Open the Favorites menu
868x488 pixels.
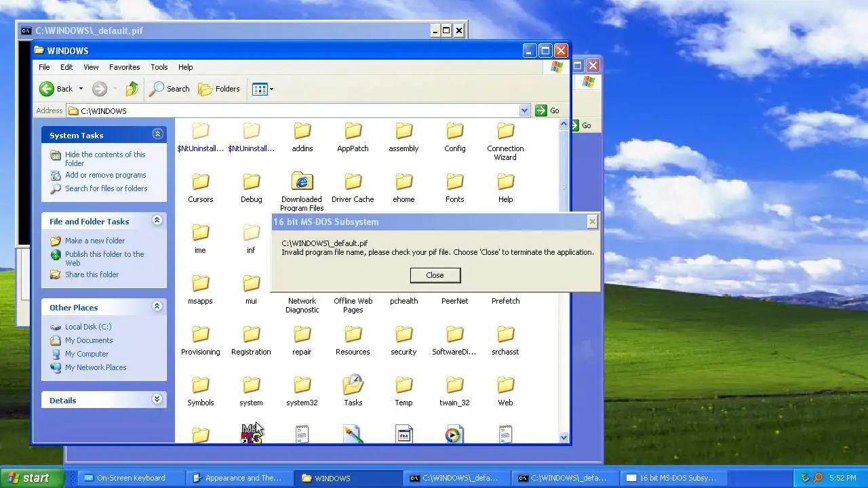125,67
